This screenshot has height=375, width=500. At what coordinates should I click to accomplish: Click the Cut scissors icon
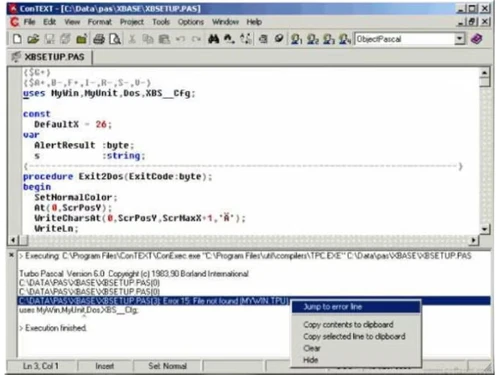coord(132,39)
